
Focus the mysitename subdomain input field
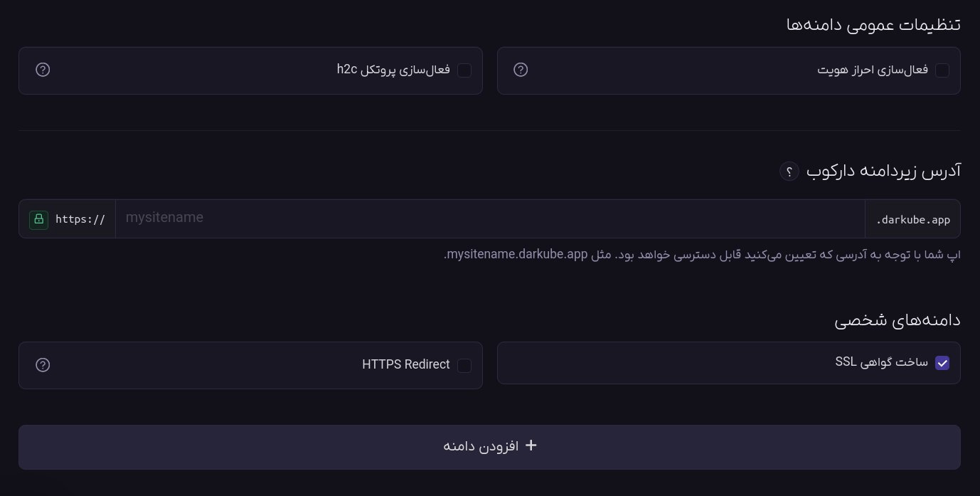490,218
